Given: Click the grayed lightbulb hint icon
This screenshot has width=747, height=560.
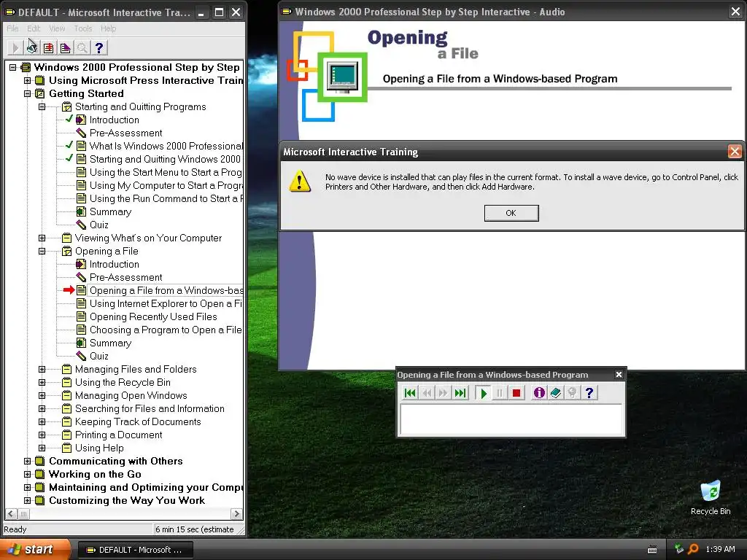Looking at the screenshot, I should [572, 393].
